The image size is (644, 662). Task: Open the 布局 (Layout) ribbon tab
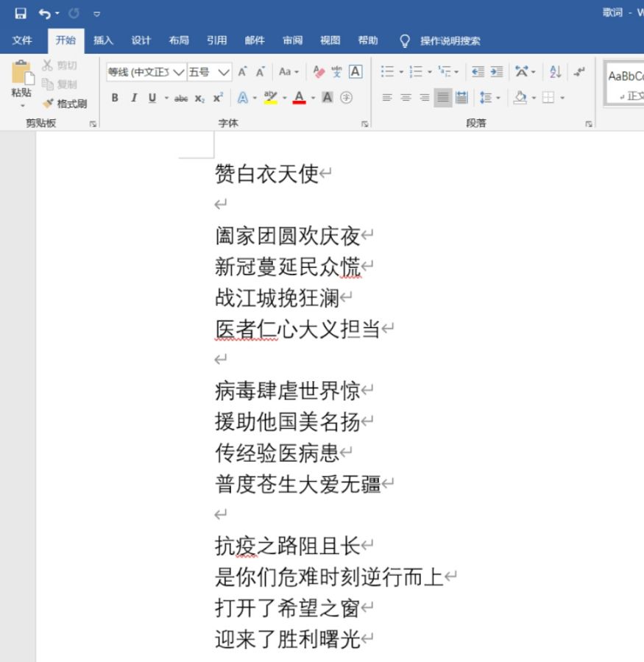pos(178,40)
